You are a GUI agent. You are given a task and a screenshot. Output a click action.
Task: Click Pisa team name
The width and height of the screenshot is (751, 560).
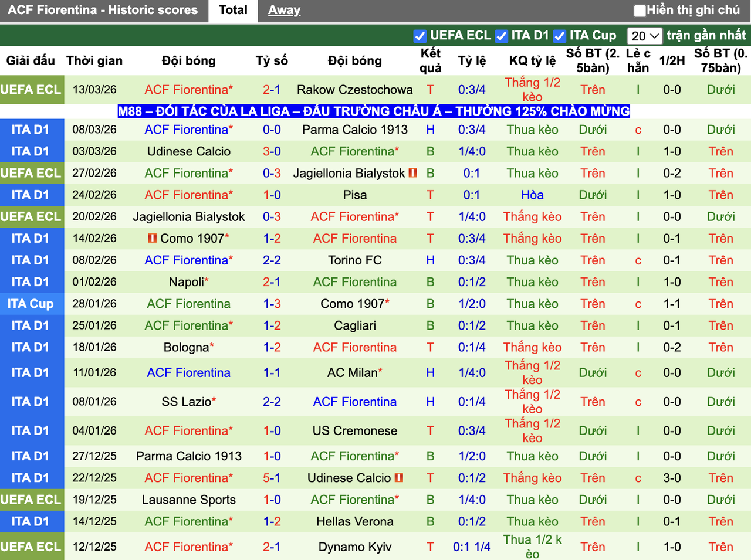(x=355, y=195)
